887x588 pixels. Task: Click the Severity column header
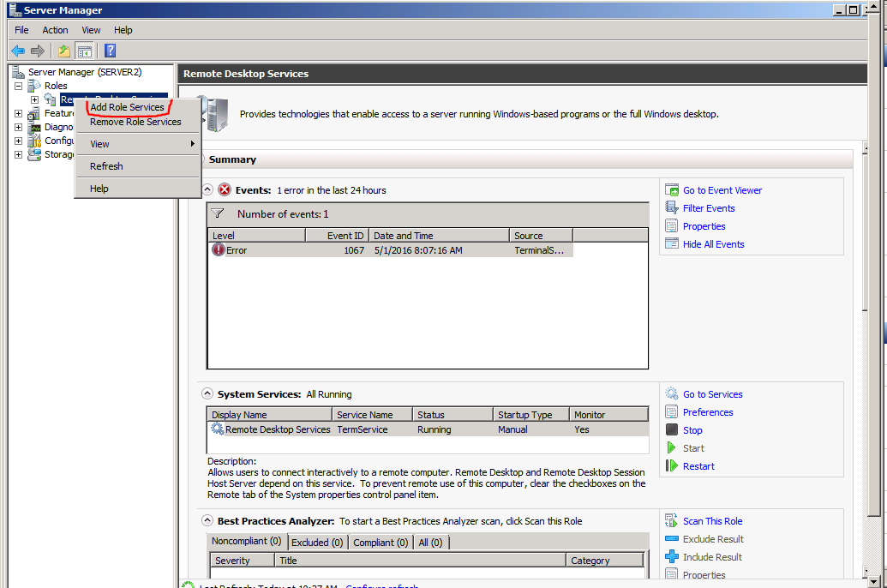tap(243, 560)
